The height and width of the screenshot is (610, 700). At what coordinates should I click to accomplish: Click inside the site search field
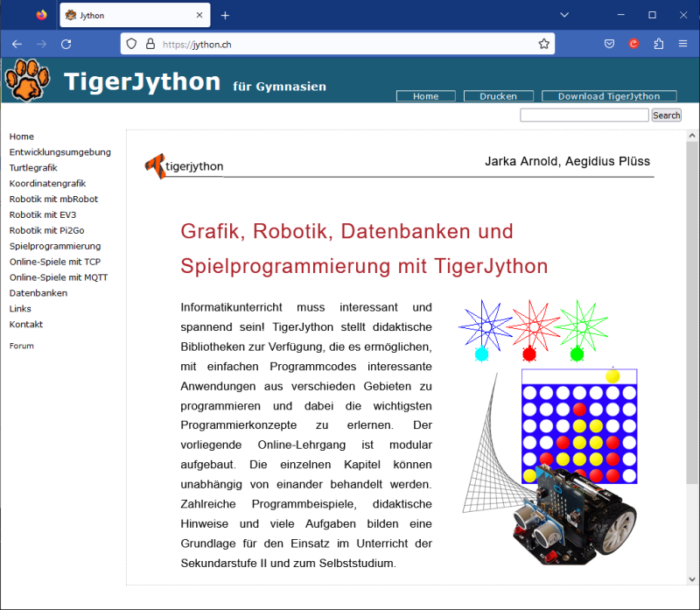tap(584, 116)
